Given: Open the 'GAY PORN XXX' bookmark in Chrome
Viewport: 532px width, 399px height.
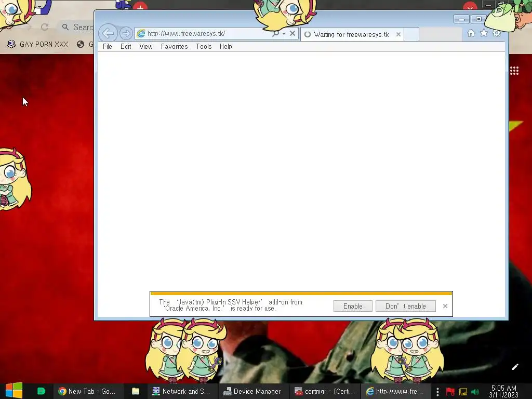Looking at the screenshot, I should coord(37,44).
